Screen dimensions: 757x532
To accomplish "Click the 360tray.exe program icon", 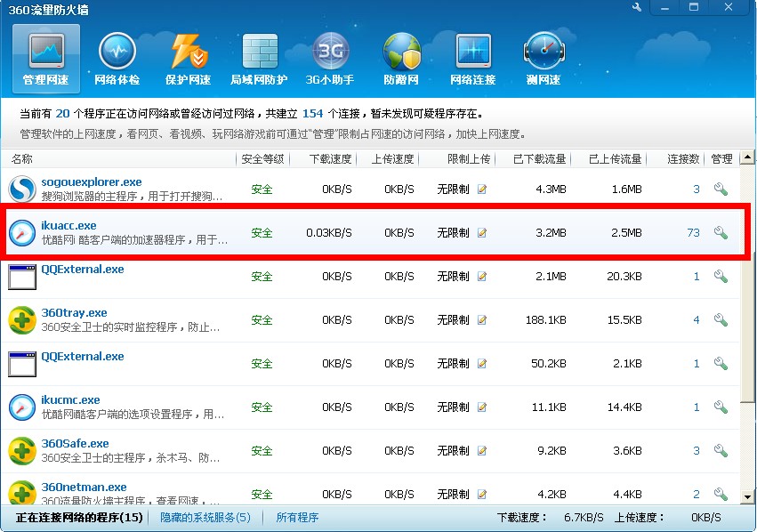I will (21, 319).
